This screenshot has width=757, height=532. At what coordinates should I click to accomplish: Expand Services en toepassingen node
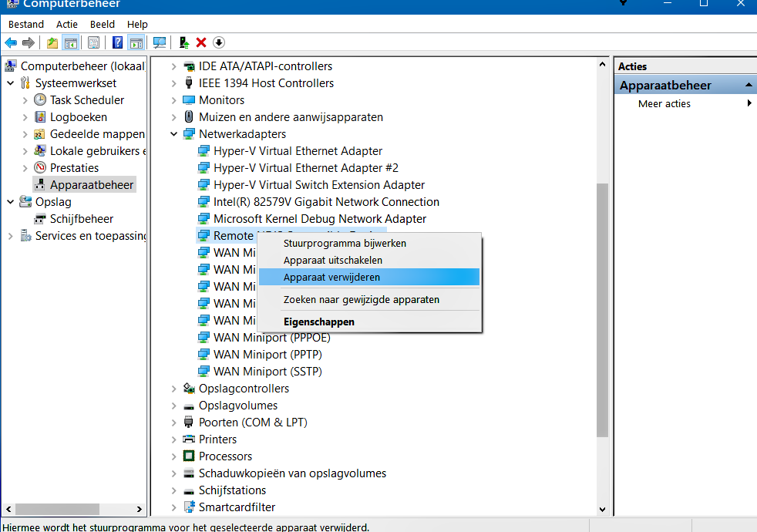tap(11, 236)
